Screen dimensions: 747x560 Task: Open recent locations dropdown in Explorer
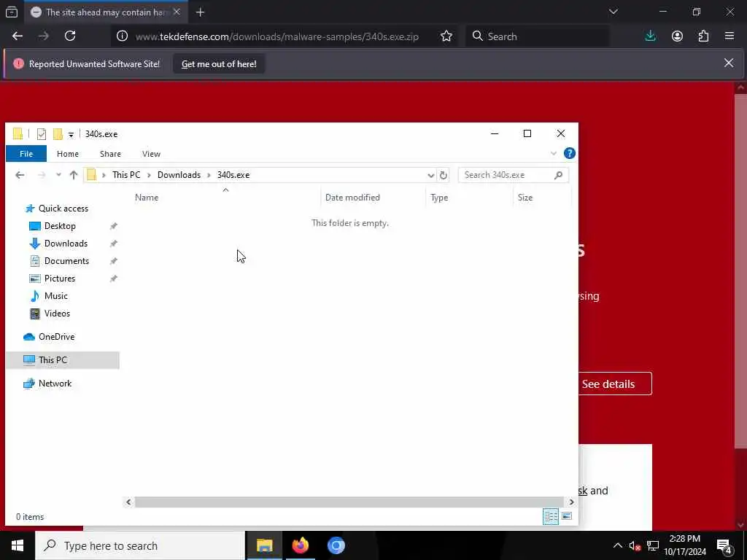coord(58,175)
